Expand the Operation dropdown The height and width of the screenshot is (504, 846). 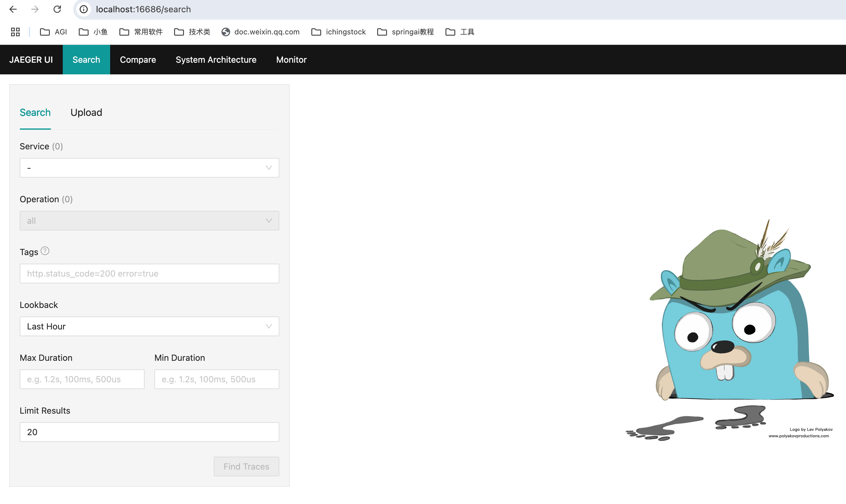[149, 221]
